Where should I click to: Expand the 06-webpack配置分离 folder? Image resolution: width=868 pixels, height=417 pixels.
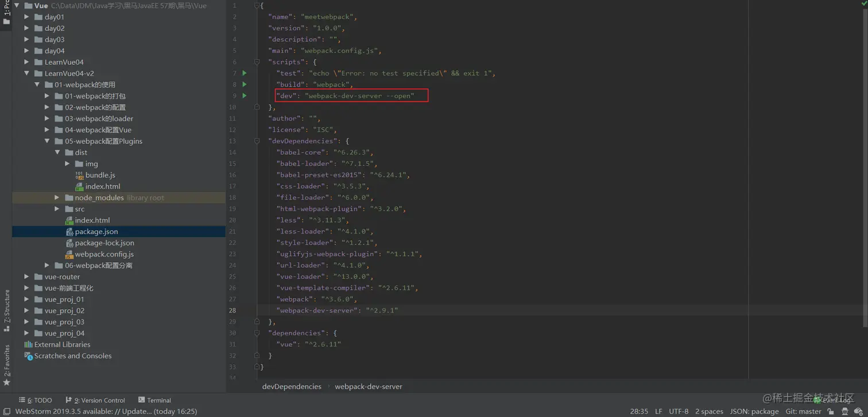(x=47, y=266)
